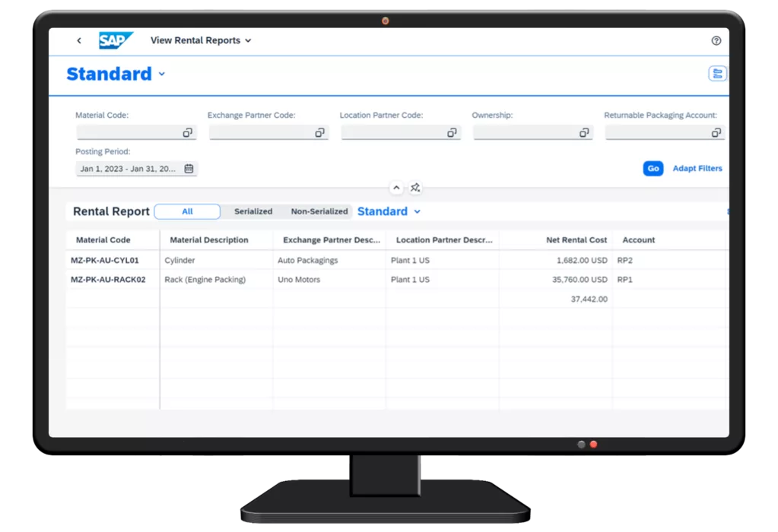Switch to the Serialized tab
778x532 pixels.
click(x=253, y=212)
